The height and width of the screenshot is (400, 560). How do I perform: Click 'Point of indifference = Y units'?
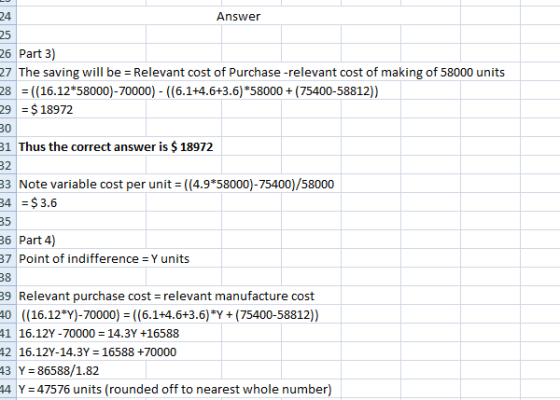(104, 259)
